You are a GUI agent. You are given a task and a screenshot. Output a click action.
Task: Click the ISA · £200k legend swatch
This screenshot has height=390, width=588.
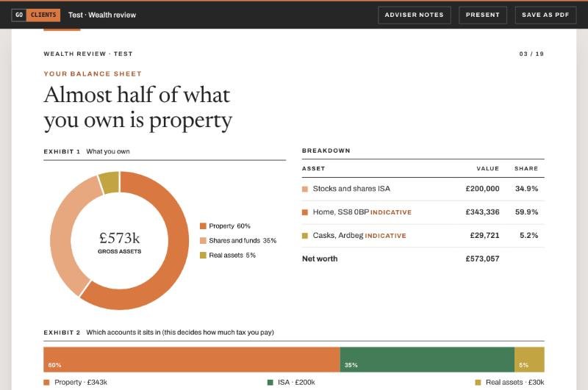coord(270,383)
